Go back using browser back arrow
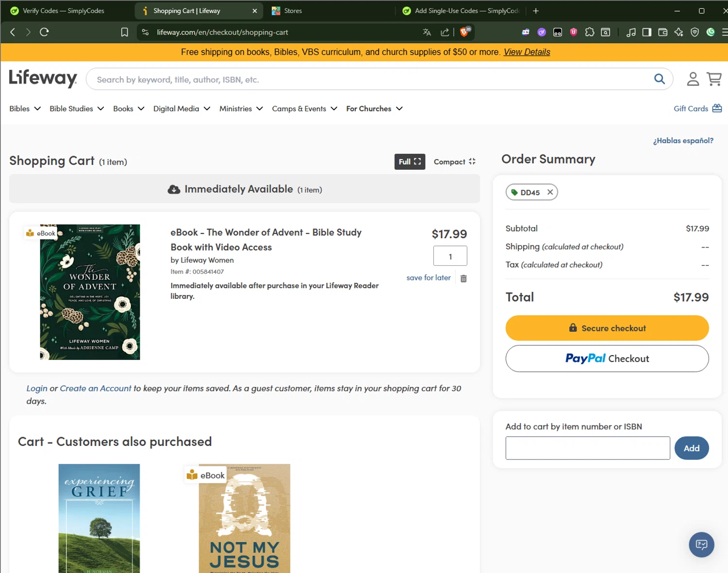Screen dimensions: 728x573 [13, 32]
